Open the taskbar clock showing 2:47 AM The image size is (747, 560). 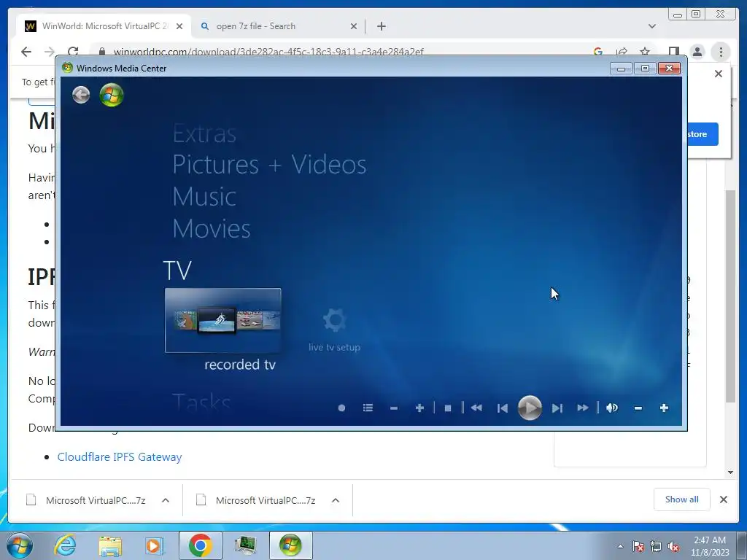710,546
